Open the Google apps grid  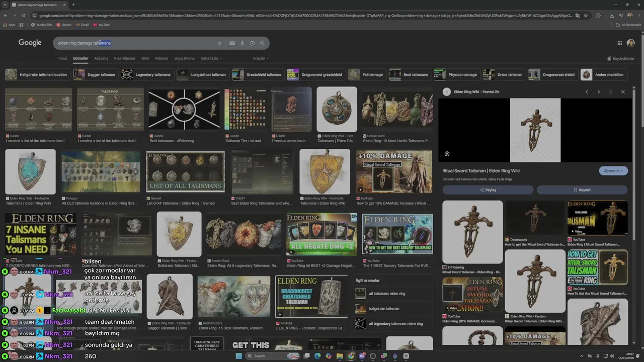[x=619, y=43]
